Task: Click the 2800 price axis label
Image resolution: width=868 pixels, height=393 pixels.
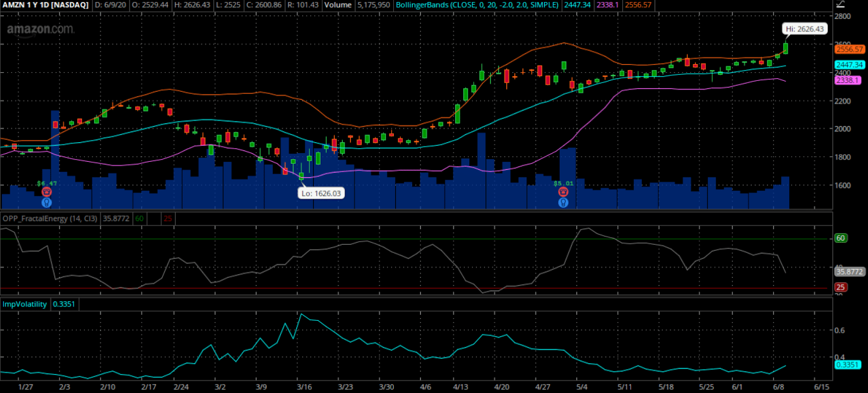Action: click(843, 16)
